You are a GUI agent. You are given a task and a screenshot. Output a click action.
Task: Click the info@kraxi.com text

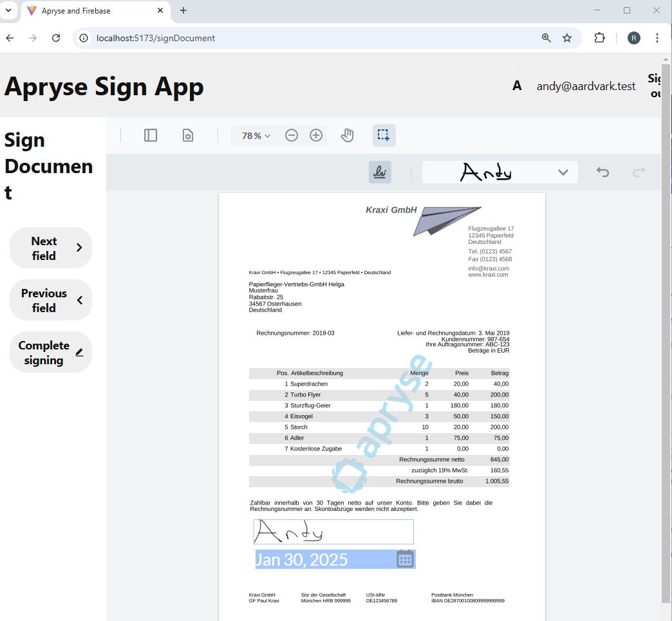coord(489,268)
